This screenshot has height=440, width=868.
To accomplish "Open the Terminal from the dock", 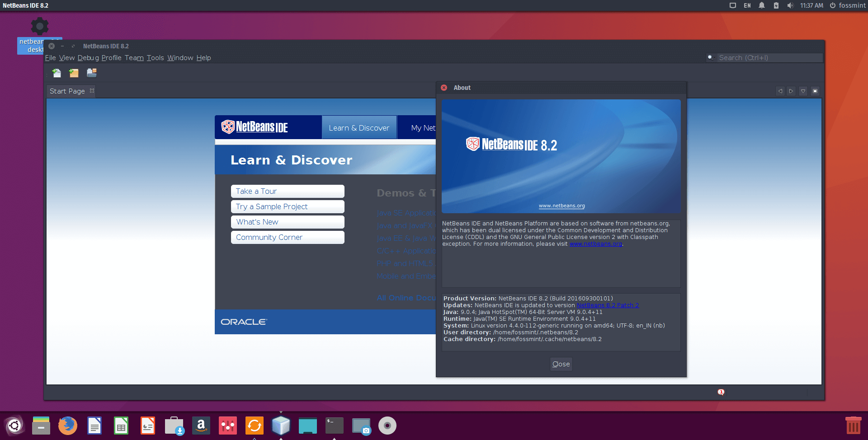I will point(335,426).
